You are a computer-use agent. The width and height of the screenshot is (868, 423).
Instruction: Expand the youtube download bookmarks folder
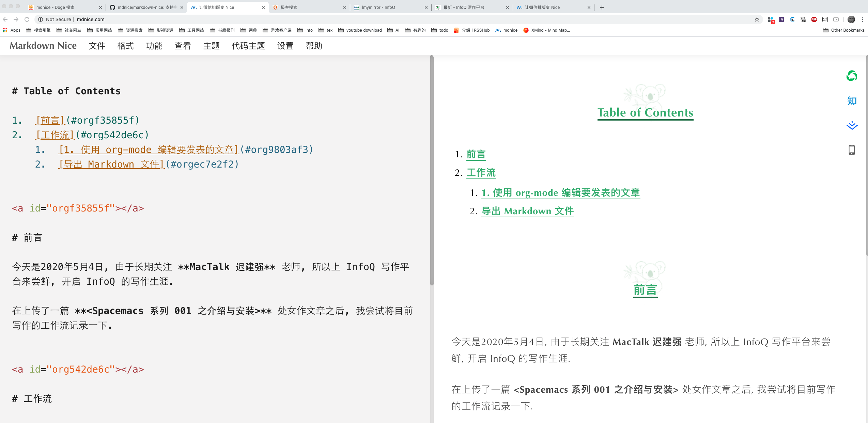tap(360, 30)
